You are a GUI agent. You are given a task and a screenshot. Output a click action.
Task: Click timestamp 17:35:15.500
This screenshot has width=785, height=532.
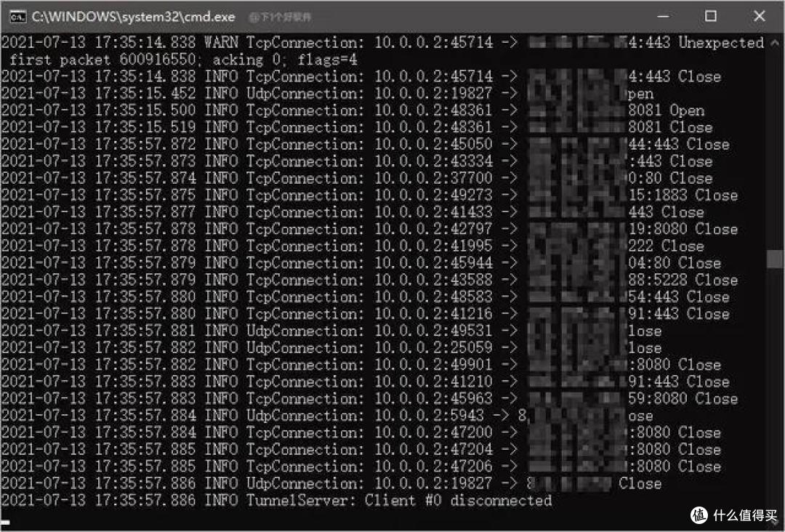(x=145, y=110)
